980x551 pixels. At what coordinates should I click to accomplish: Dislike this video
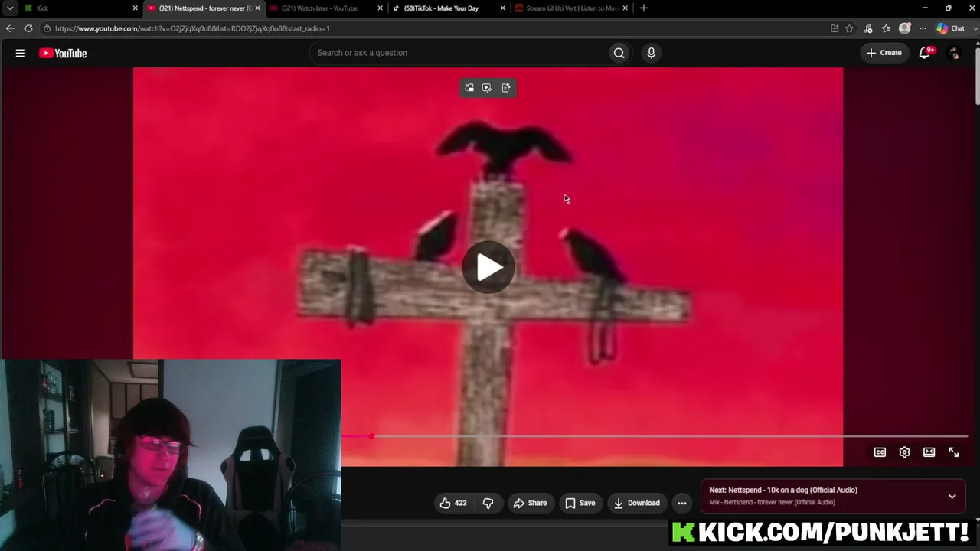pos(488,503)
